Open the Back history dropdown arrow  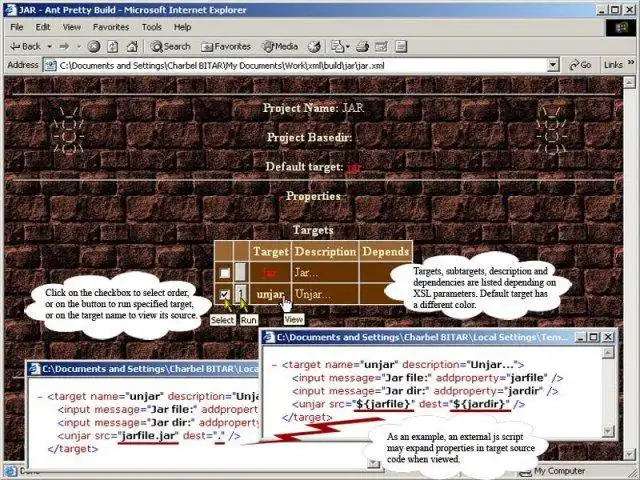tap(49, 47)
